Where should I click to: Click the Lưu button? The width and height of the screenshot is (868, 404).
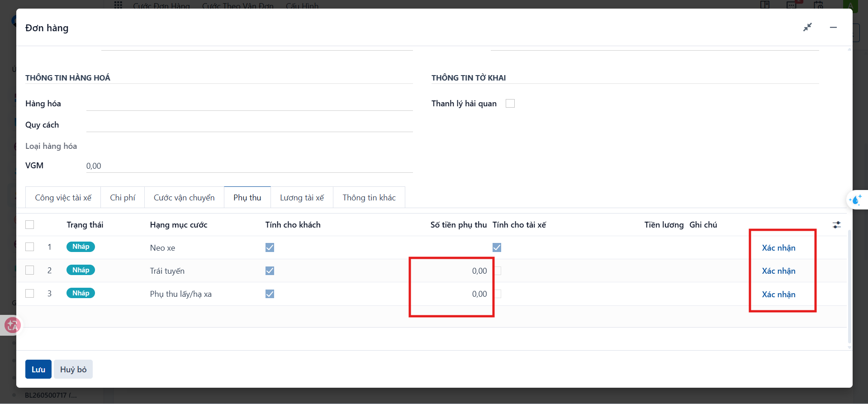(x=38, y=369)
